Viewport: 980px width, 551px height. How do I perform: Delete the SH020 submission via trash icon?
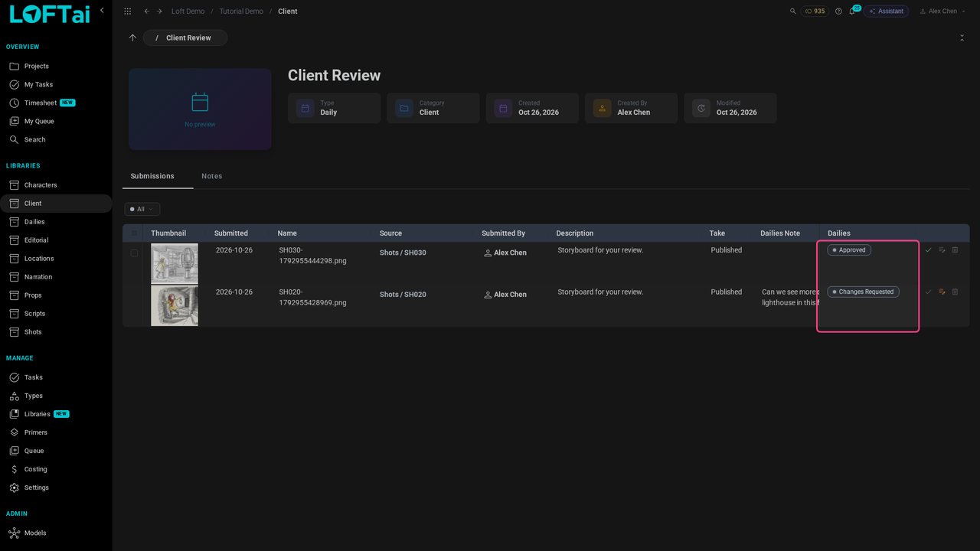(x=955, y=292)
